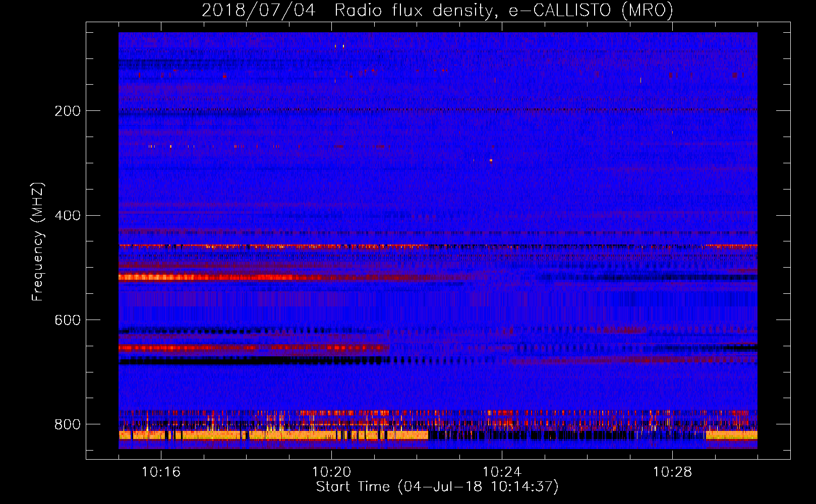The image size is (816, 504).
Task: Click the red band near 650 MHz
Action: [x=254, y=348]
